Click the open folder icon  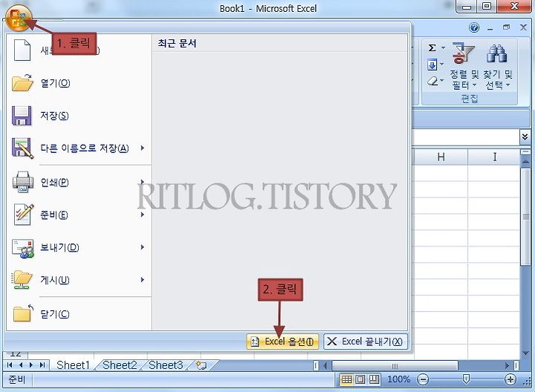(x=22, y=83)
